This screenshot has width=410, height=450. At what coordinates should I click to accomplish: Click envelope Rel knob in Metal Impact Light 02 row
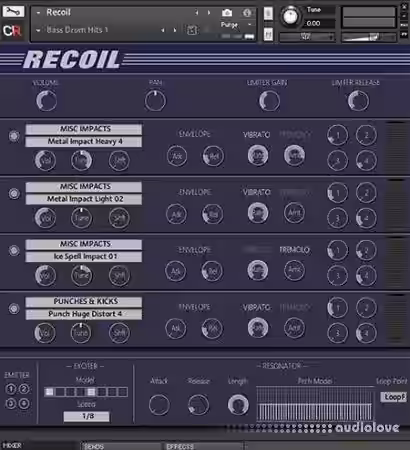(212, 214)
